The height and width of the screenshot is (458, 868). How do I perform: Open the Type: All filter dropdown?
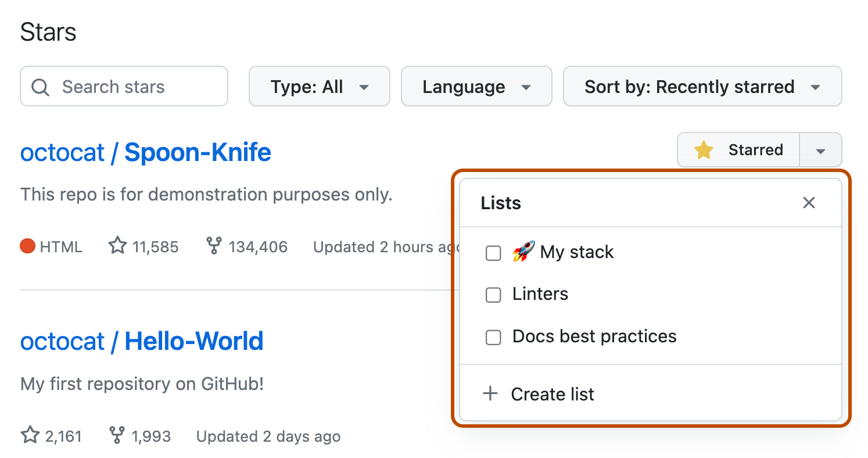pos(319,86)
